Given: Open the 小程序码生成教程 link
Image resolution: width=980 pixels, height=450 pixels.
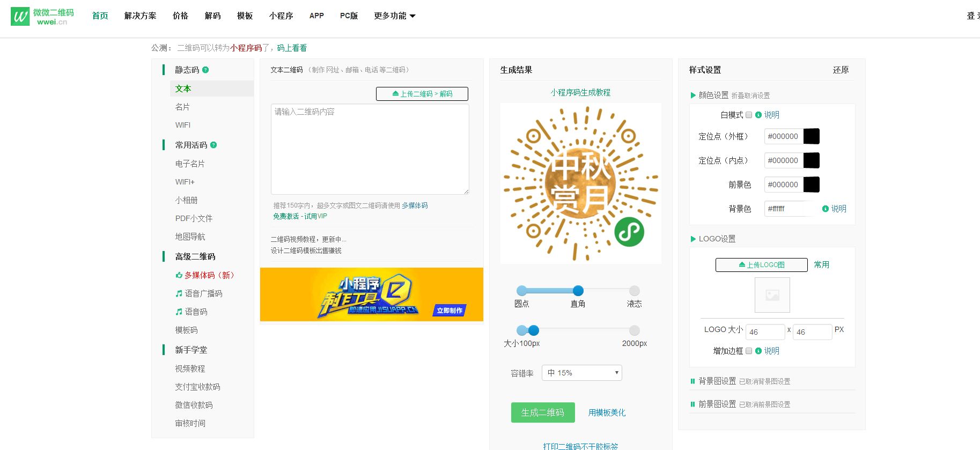Looking at the screenshot, I should coord(580,92).
